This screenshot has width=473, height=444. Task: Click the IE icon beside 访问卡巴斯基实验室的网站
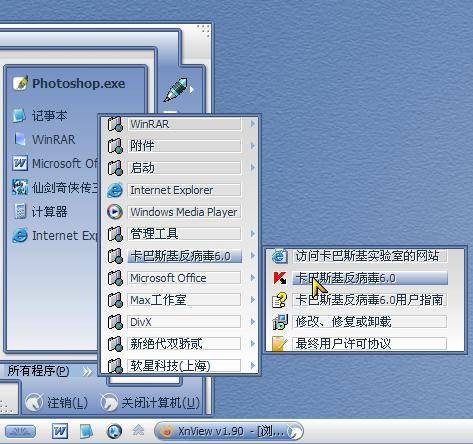280,256
